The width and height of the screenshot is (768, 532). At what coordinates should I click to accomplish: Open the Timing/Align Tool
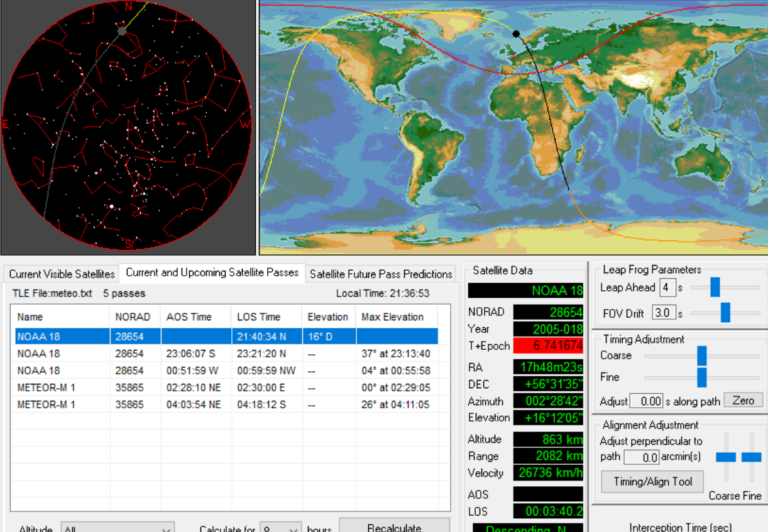(x=652, y=482)
